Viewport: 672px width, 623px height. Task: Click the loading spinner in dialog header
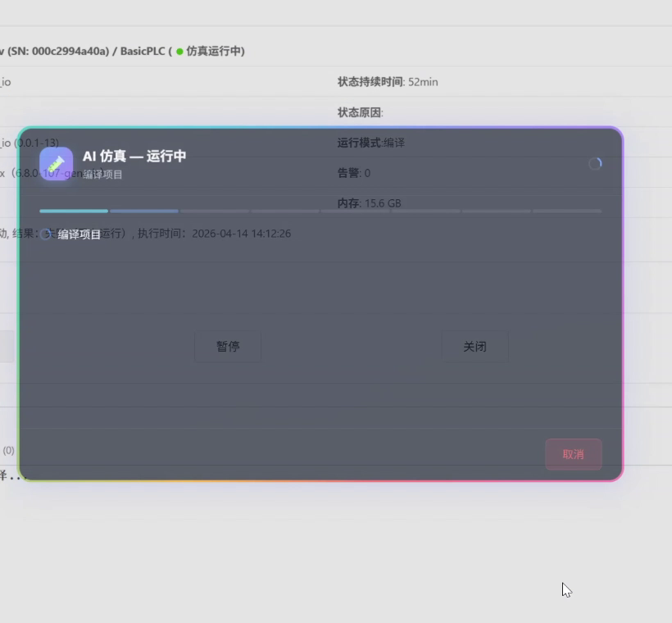click(x=595, y=163)
